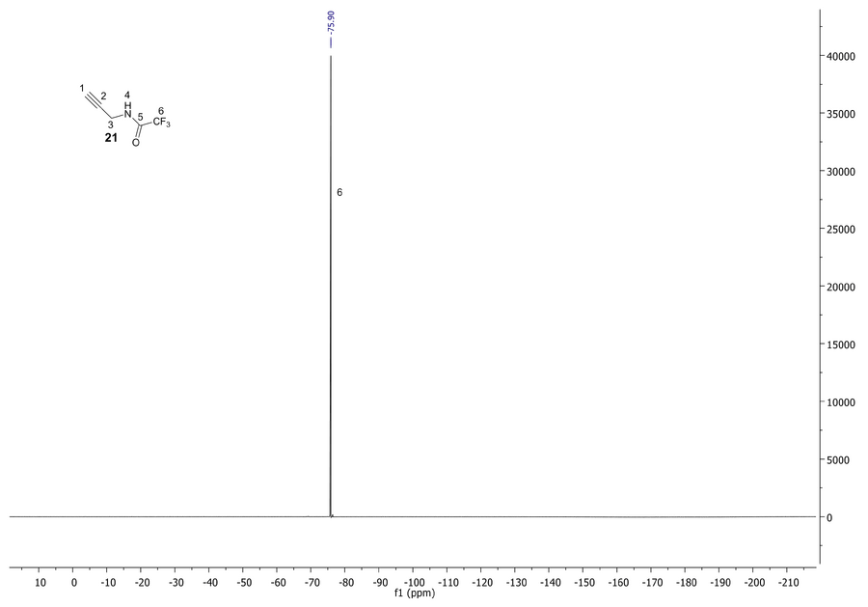This screenshot has width=868, height=607.
Task: Click the 10000 y-axis tick label
Action: [x=841, y=402]
